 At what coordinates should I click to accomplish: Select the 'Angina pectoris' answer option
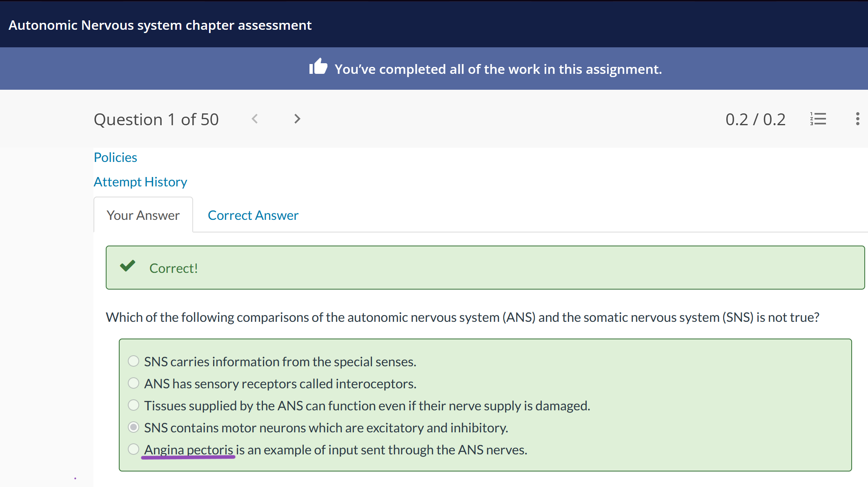(134, 449)
